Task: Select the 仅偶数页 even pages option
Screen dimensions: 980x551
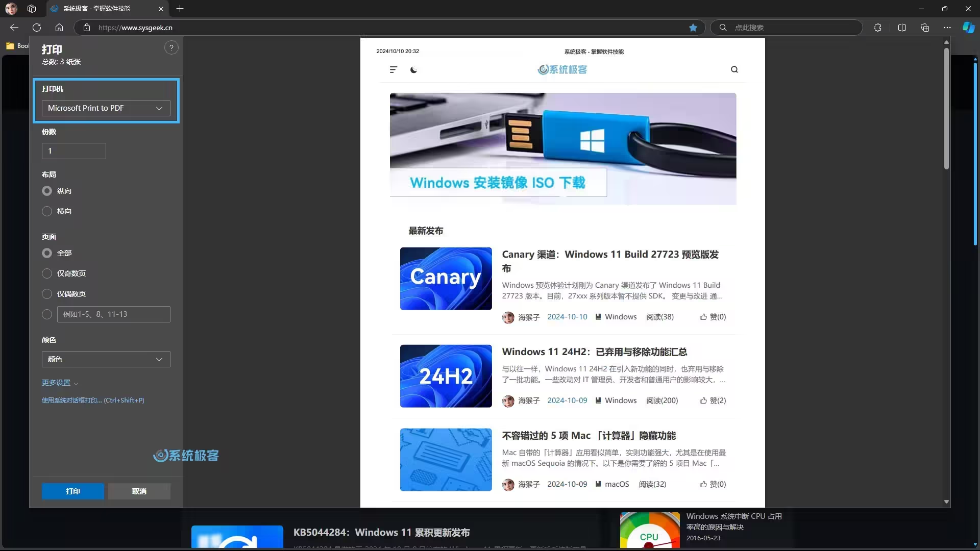Action: point(47,294)
